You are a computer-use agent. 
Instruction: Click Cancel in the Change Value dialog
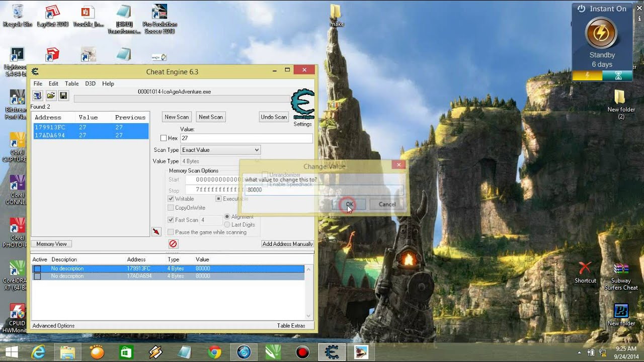pos(387,204)
